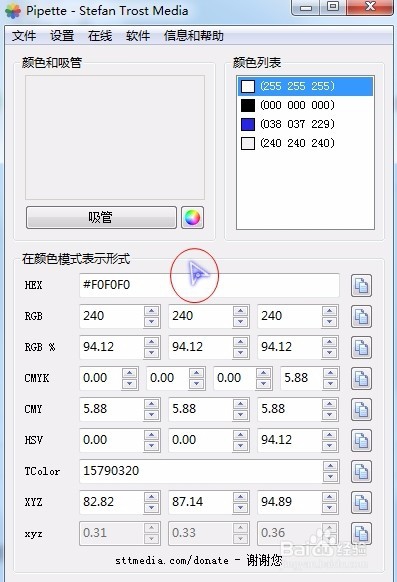
Task: Copy the CMY values to clipboard
Action: click(x=361, y=409)
